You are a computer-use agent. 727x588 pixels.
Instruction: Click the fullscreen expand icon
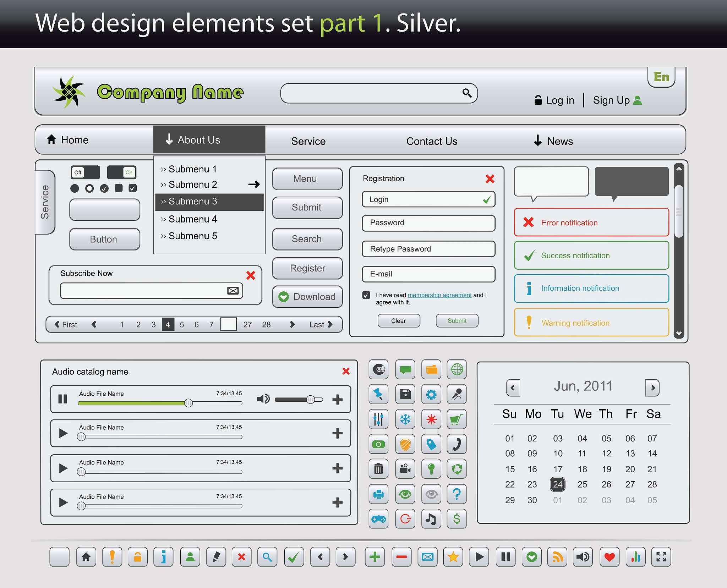[661, 557]
